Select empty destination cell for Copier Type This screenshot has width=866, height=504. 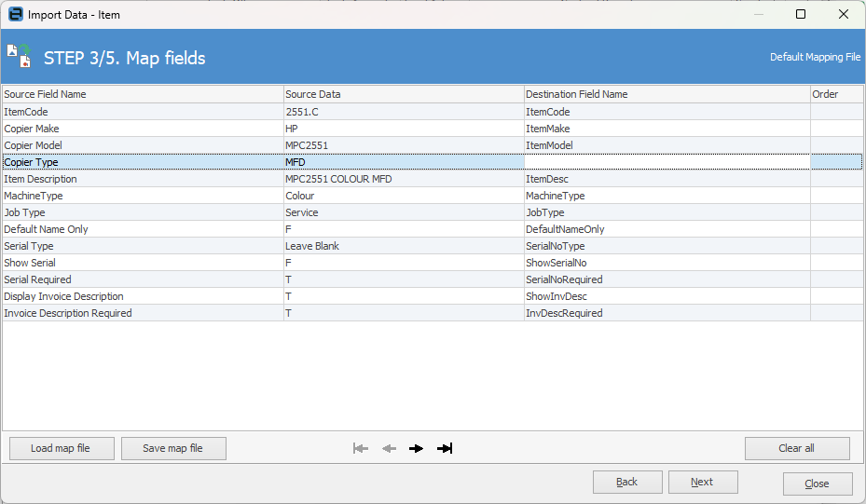coord(667,162)
